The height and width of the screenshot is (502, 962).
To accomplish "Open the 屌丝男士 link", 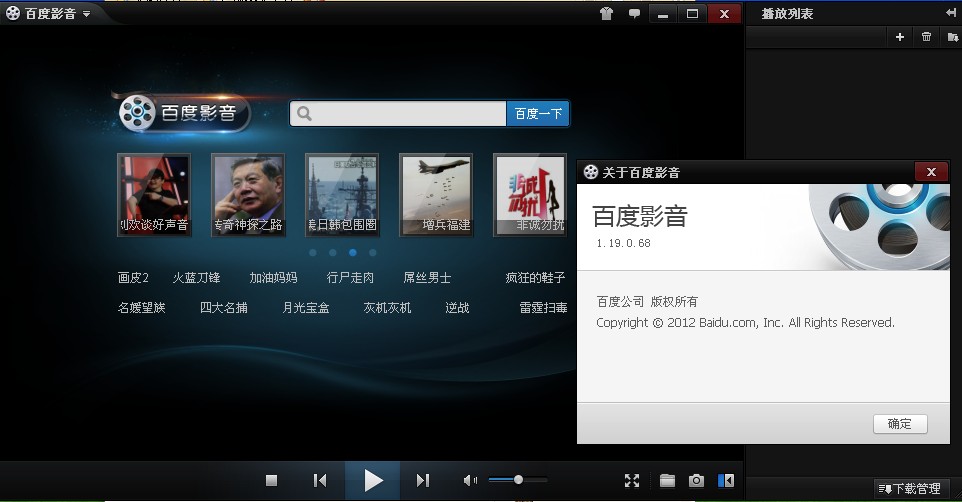I will (427, 278).
